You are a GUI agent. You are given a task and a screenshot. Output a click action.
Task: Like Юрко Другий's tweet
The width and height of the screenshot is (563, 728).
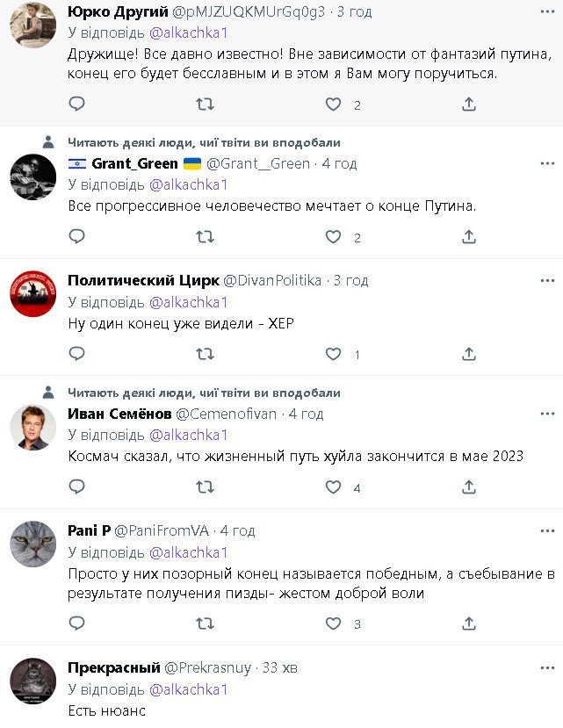pyautogui.click(x=333, y=105)
